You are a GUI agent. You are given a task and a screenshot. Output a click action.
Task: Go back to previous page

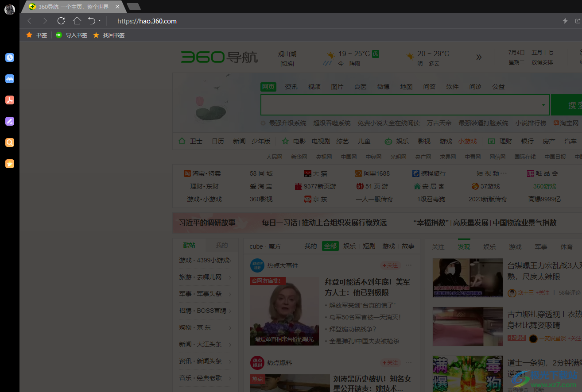tap(29, 21)
